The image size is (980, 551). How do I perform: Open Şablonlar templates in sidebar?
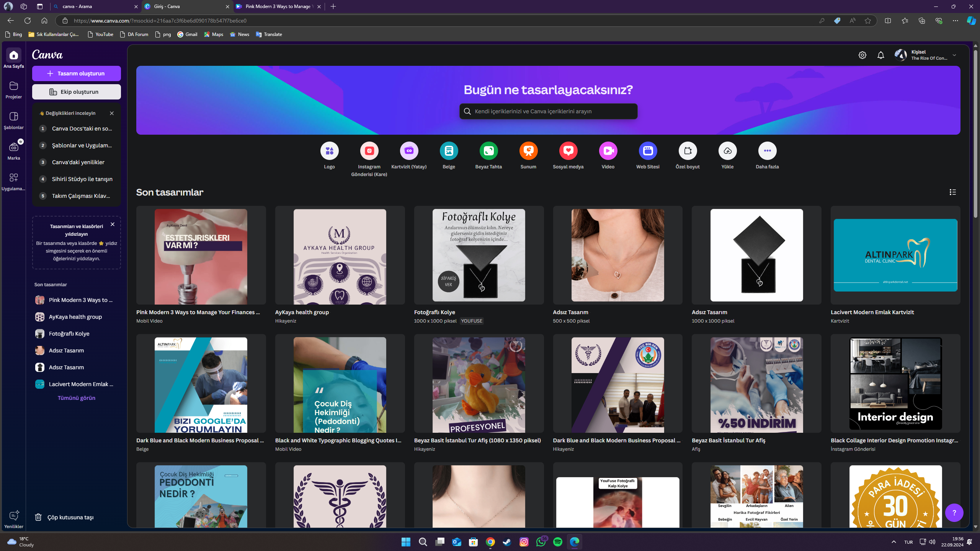tap(13, 120)
